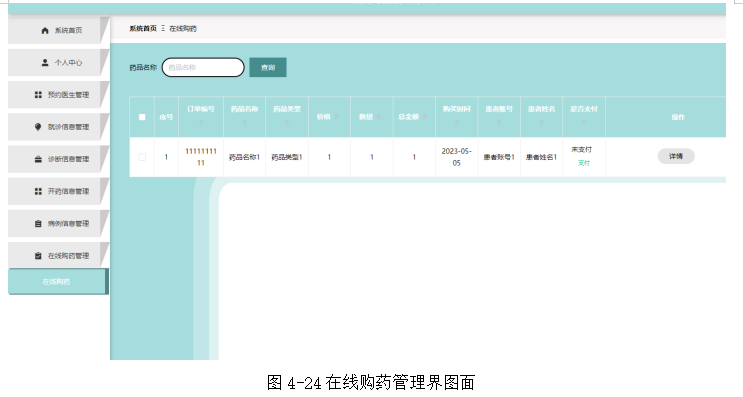Collapse 在线购药管理 sidebar menu

tap(59, 256)
